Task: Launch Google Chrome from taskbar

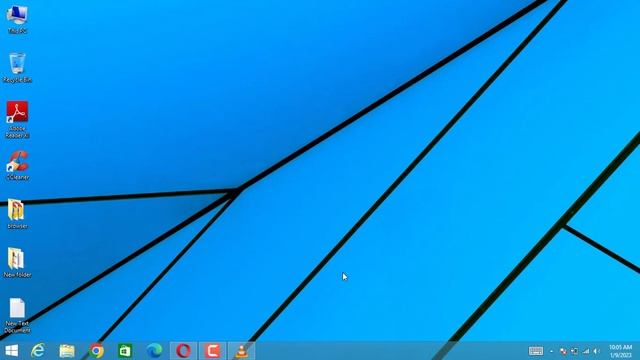Action: (96, 351)
